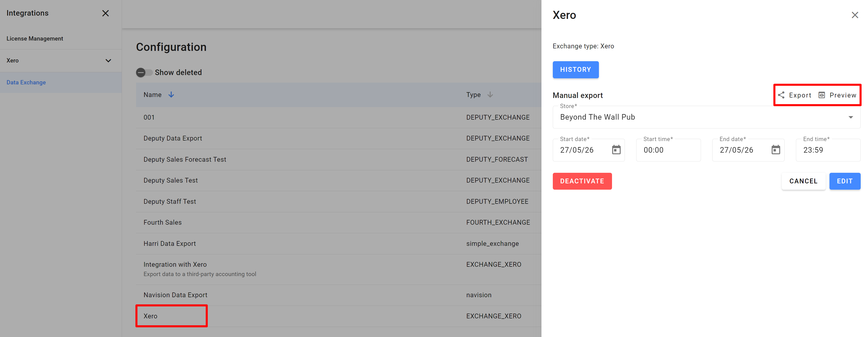Click Exchange type: Xero text
This screenshot has height=337, width=868.
583,46
